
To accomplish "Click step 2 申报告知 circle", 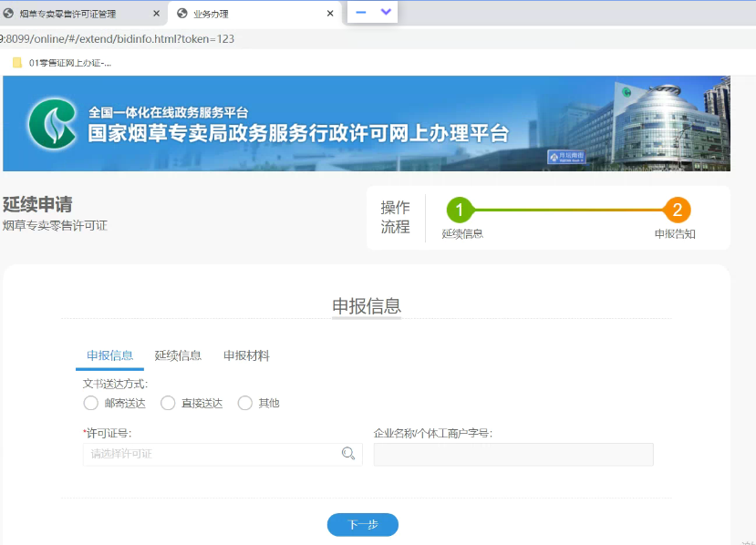I will pyautogui.click(x=677, y=211).
